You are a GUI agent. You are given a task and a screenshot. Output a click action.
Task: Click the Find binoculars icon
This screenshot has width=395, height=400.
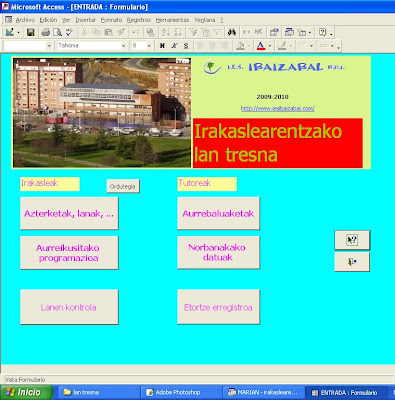[x=232, y=32]
